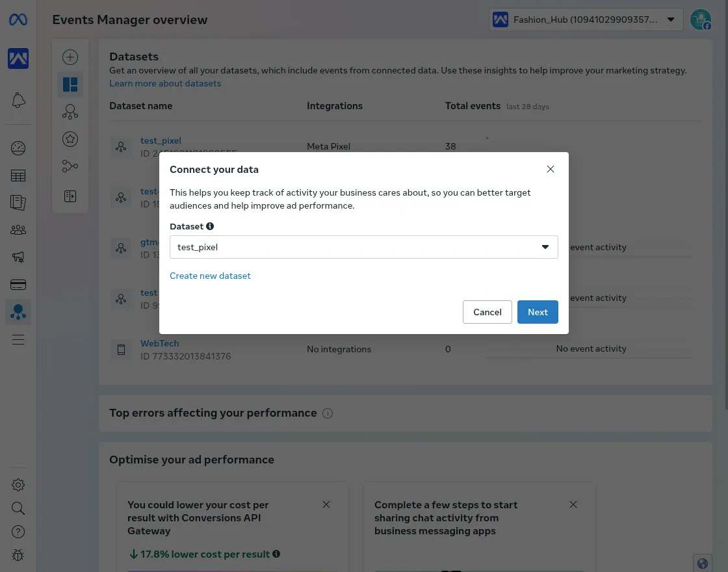
Task: Open Audiences people icon
Action: click(x=18, y=230)
